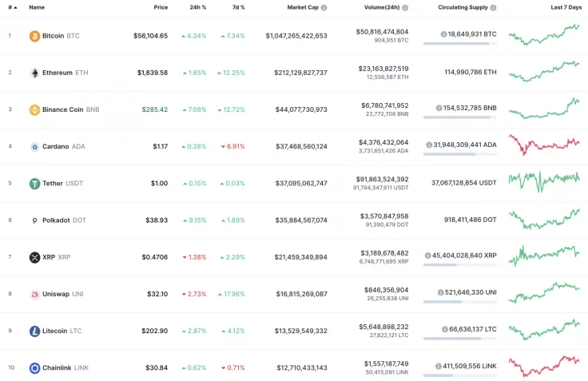Screen dimensions: 588x381
Task: Click the Ethereum logo icon
Action: coord(34,73)
